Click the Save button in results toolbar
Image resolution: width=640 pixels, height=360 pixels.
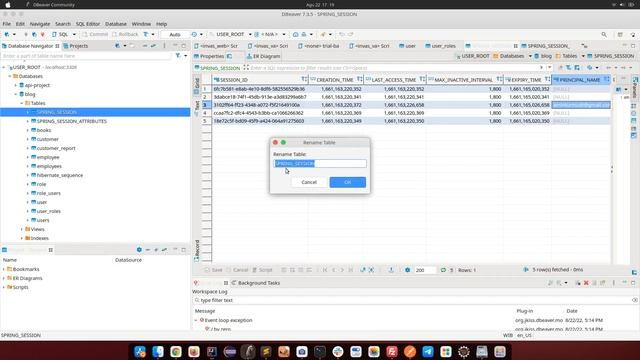214,270
